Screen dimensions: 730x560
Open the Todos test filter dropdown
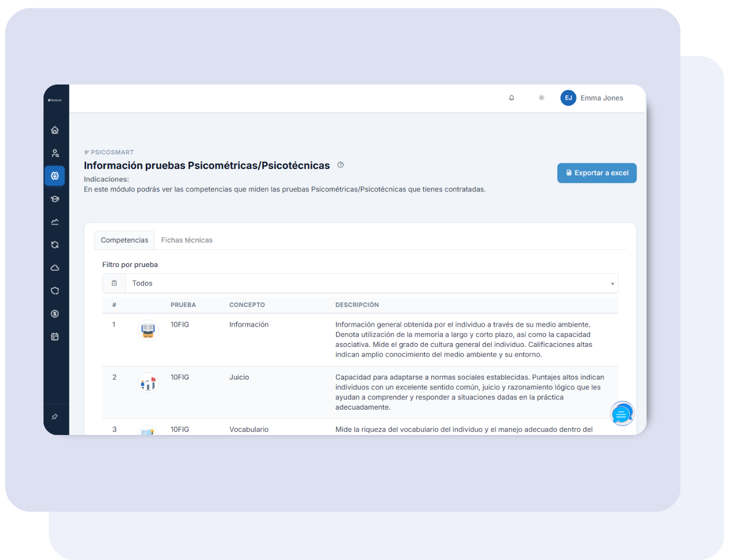pos(372,283)
